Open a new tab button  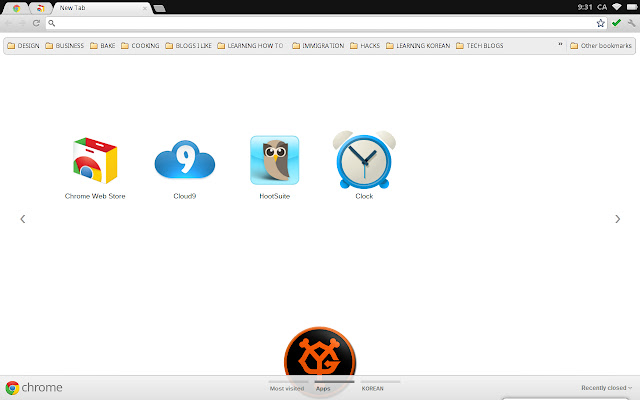(159, 9)
